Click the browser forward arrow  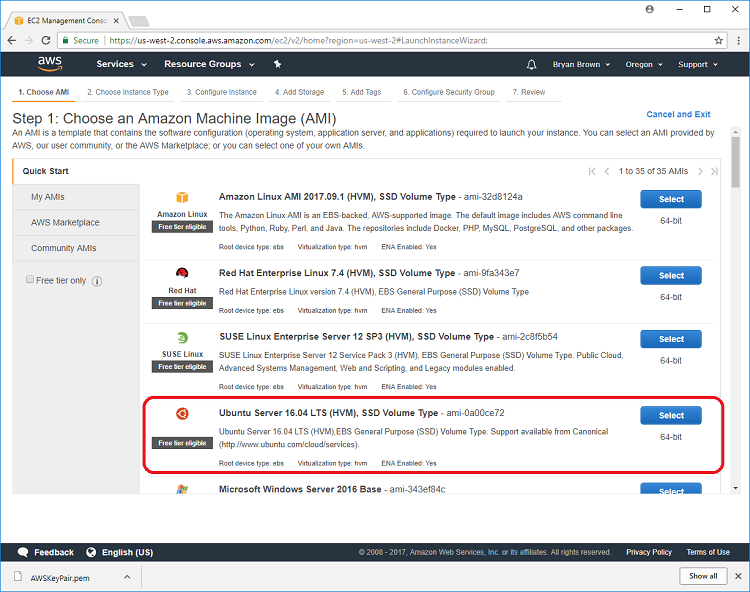(x=29, y=41)
